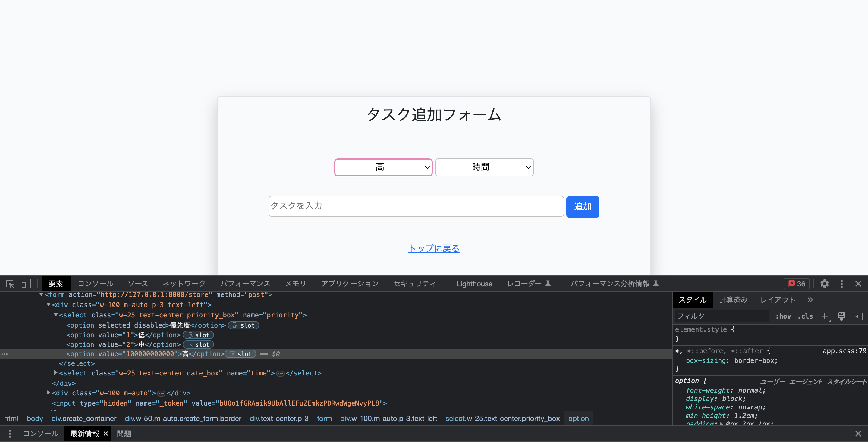
Task: Open コンソール tab in bottom drawer
Action: tap(40, 434)
